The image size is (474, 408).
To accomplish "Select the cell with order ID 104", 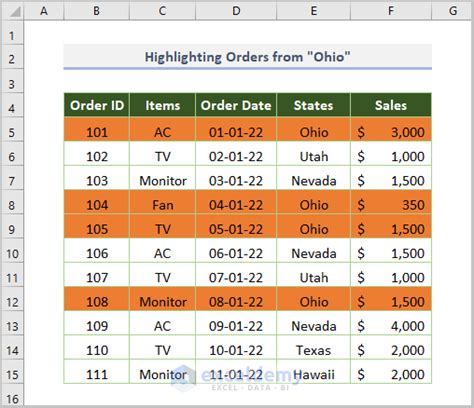I will coord(97,202).
